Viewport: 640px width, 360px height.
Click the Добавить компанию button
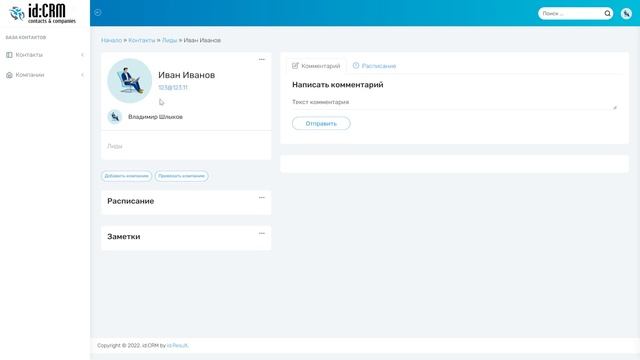click(127, 176)
